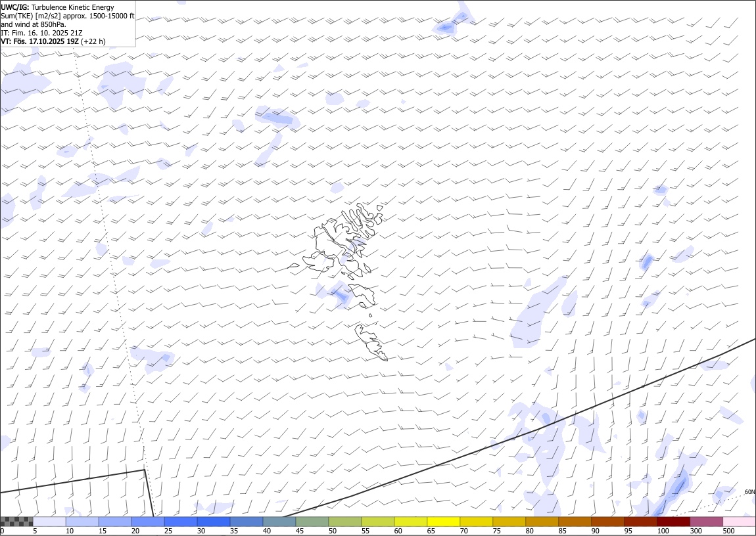The width and height of the screenshot is (756, 536).
Task: Select the 'IT: Fim. 16. 10. 2025 21Z' line
Action: (x=41, y=33)
